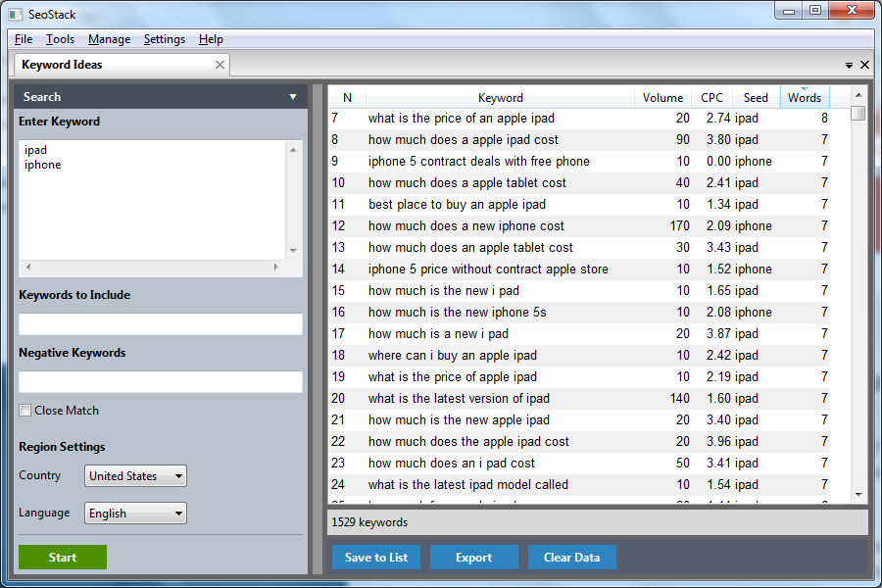Click the keyword box scroll-right arrow

[275, 267]
